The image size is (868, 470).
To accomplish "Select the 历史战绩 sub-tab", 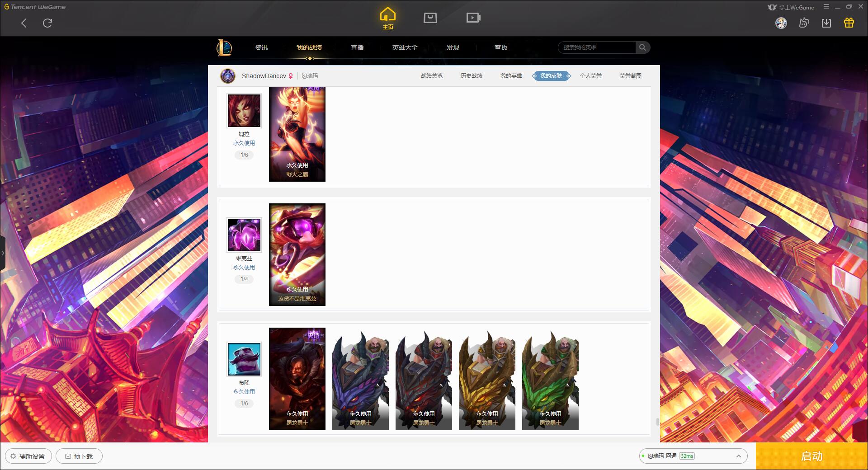I will click(472, 76).
